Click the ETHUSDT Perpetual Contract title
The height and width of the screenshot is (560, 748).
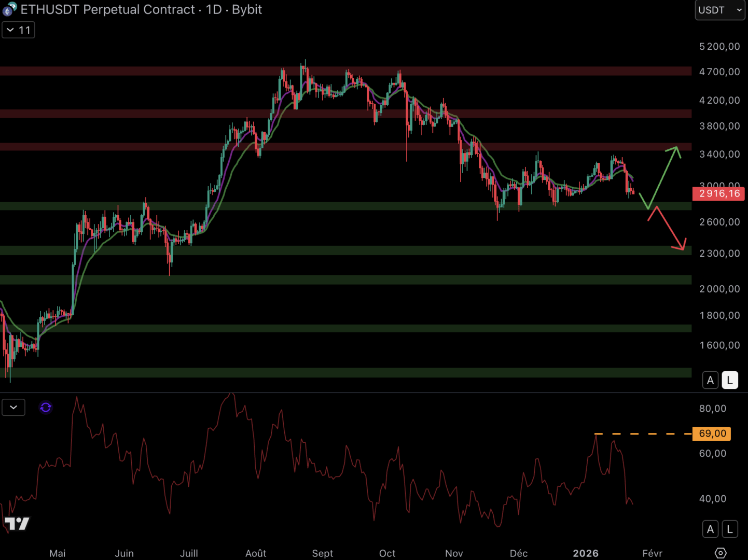pyautogui.click(x=107, y=9)
